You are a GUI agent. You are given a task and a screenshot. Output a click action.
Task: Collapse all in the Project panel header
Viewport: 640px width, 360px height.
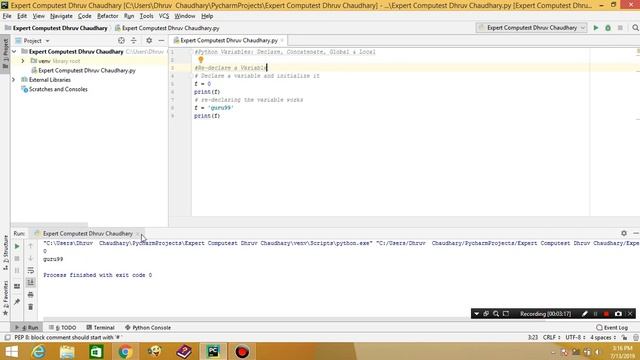[x=133, y=41]
